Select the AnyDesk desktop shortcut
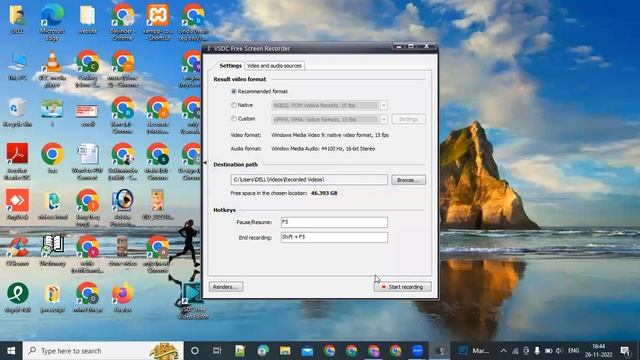 [x=17, y=204]
